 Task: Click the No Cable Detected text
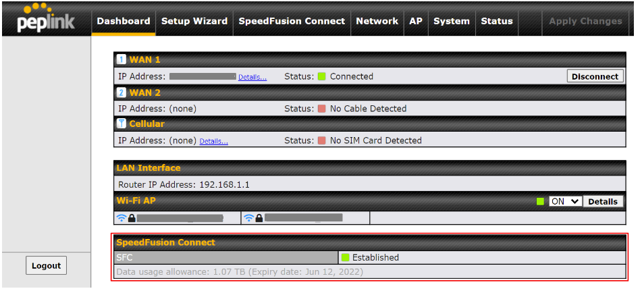(x=369, y=109)
